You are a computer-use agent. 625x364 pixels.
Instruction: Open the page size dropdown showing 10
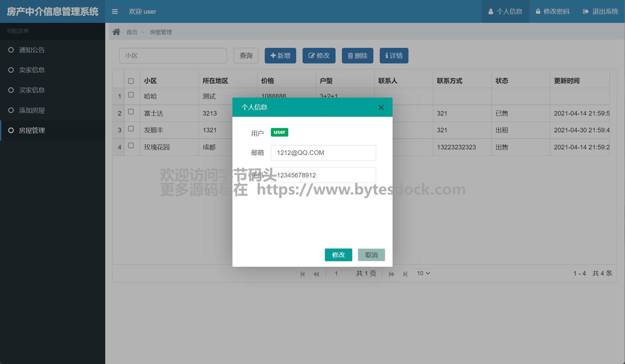click(x=423, y=273)
